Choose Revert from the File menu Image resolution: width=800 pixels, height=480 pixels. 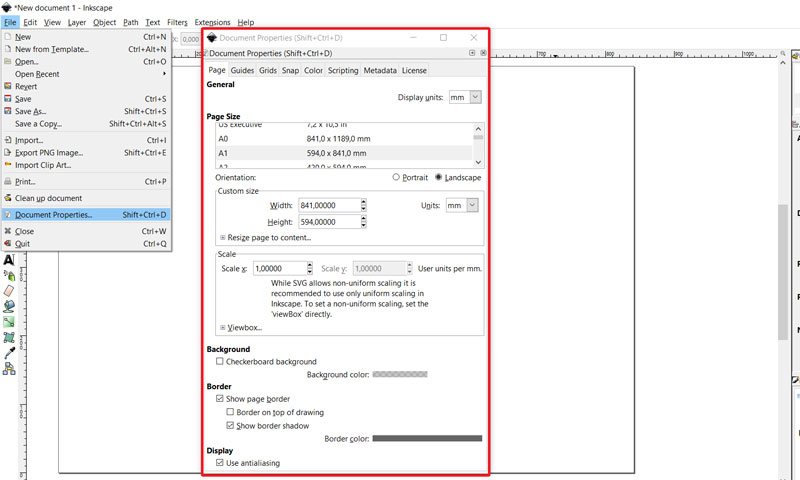pos(86,86)
